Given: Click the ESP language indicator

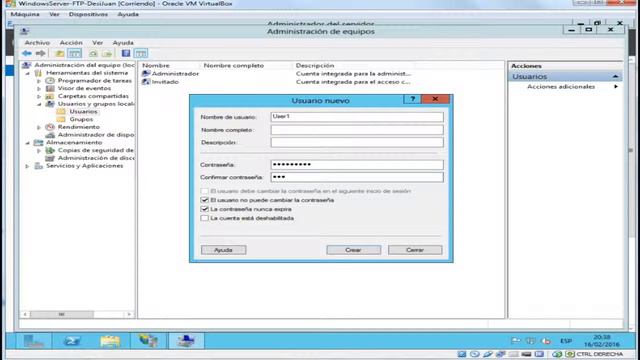Looking at the screenshot, I should [x=566, y=341].
